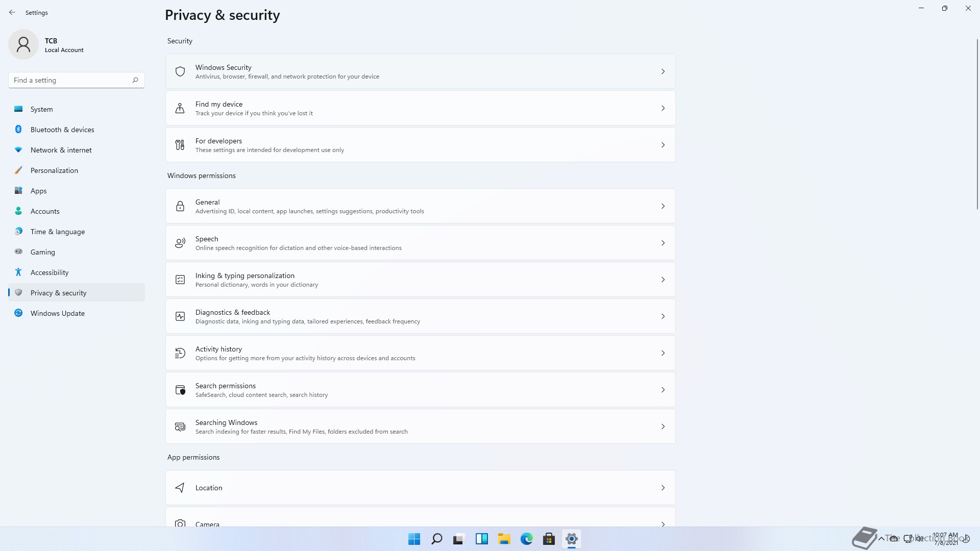980x551 pixels.
Task: Expand Windows Security row chevron
Action: tap(663, 71)
